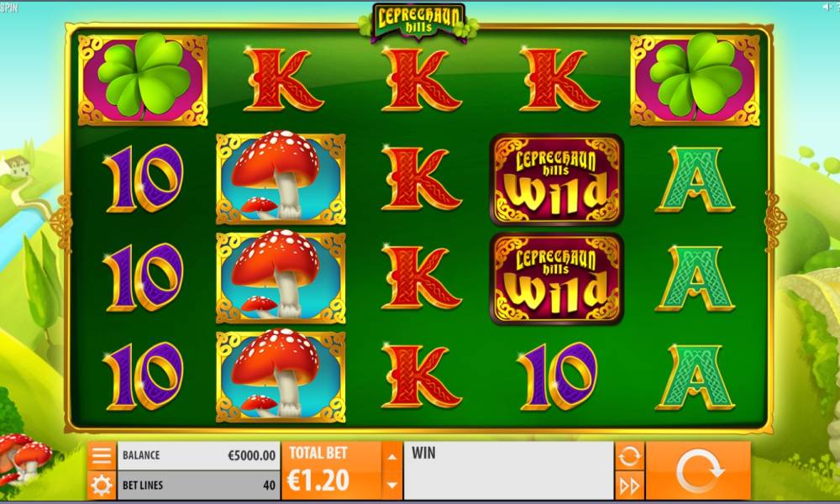Click the large orange spin button
Viewport: 840px width, 504px height.
click(699, 470)
